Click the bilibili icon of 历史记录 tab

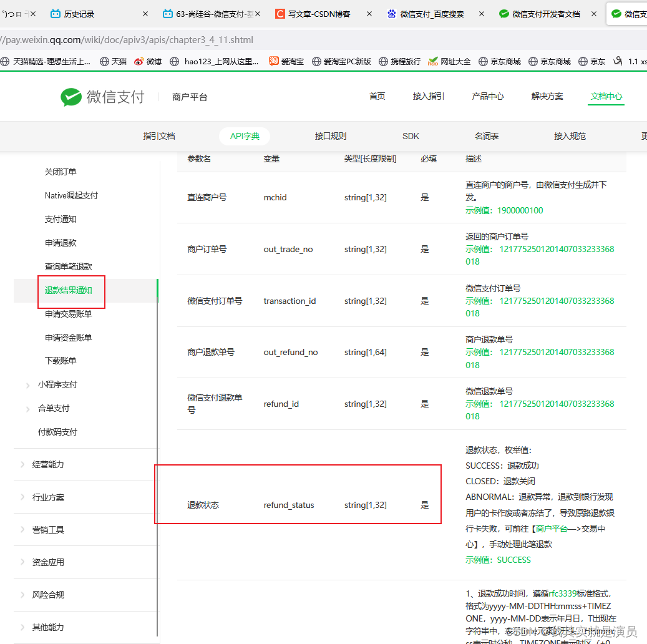click(56, 14)
